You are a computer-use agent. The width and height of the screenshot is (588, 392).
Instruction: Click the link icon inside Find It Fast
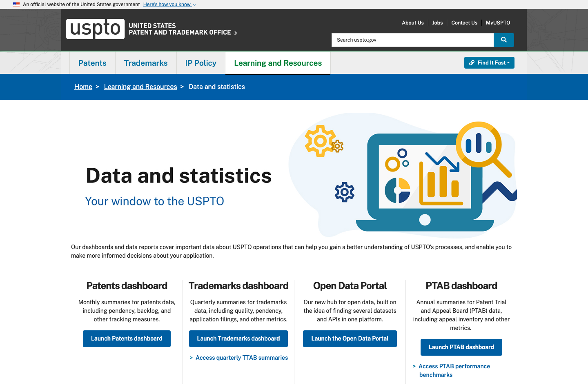click(x=472, y=62)
